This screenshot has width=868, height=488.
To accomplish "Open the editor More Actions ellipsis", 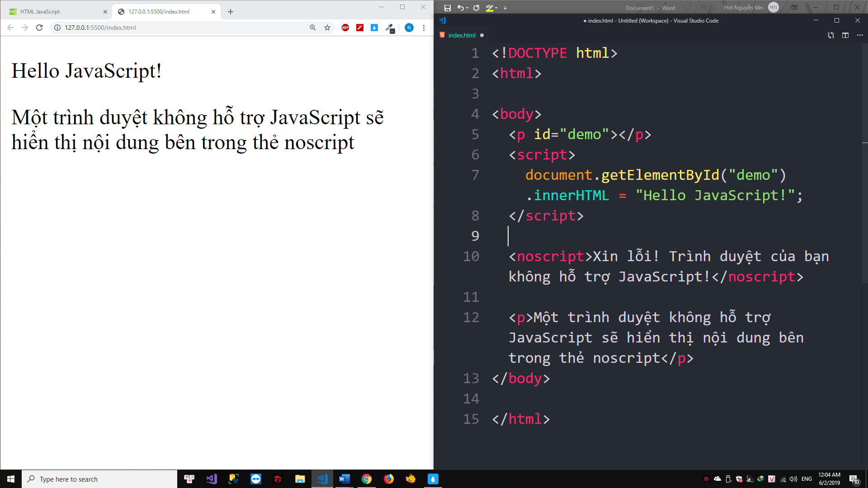I will pyautogui.click(x=859, y=35).
